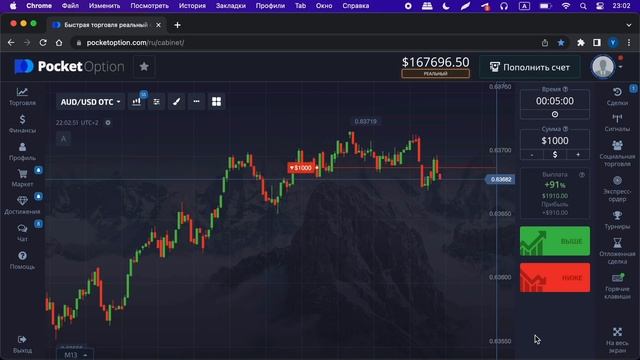
Task: Open the Закладки menu
Action: (231, 6)
